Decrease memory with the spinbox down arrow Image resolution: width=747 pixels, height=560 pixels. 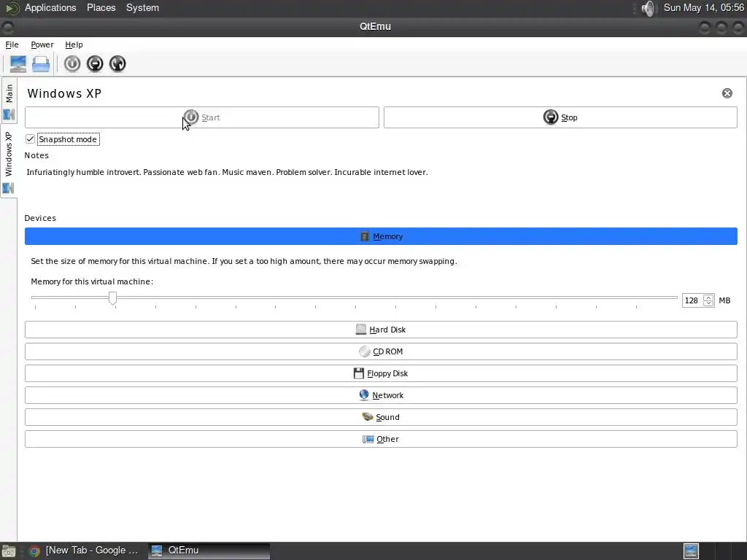709,304
